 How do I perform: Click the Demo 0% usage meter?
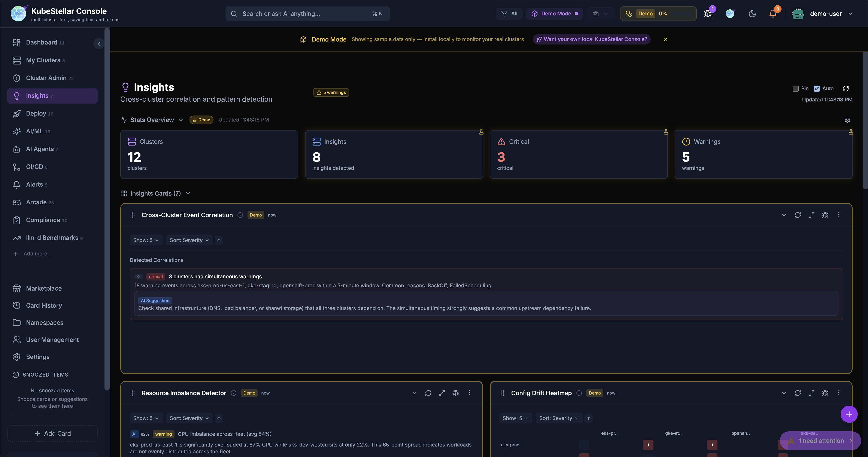coord(657,13)
